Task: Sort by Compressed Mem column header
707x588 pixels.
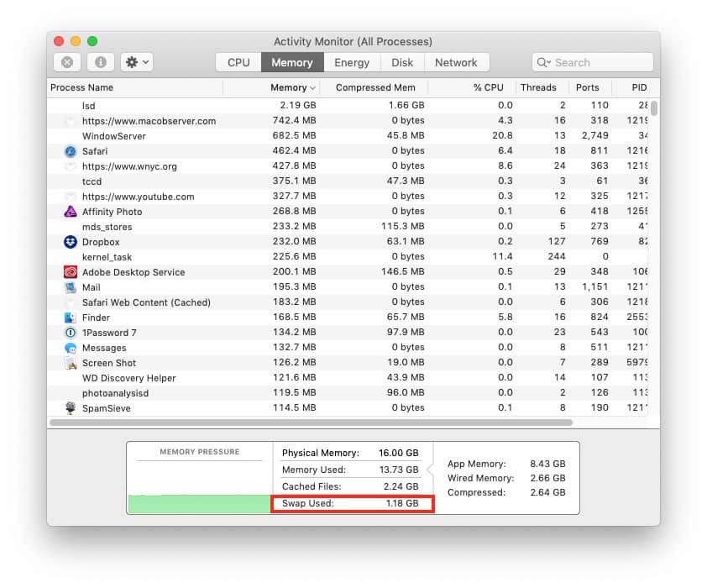Action: coord(374,87)
